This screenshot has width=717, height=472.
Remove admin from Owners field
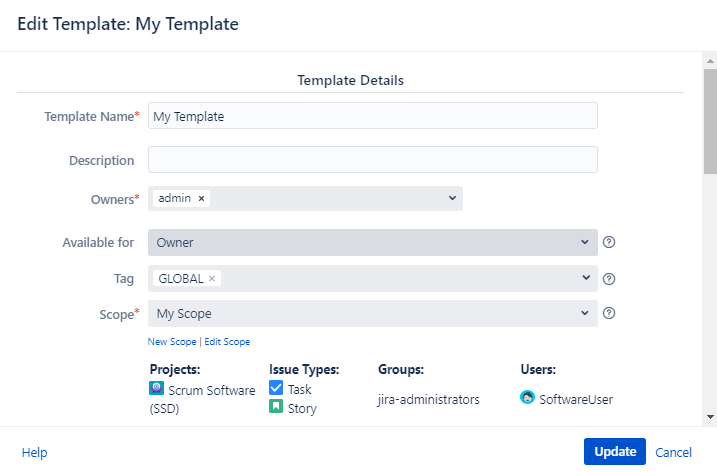pos(201,198)
